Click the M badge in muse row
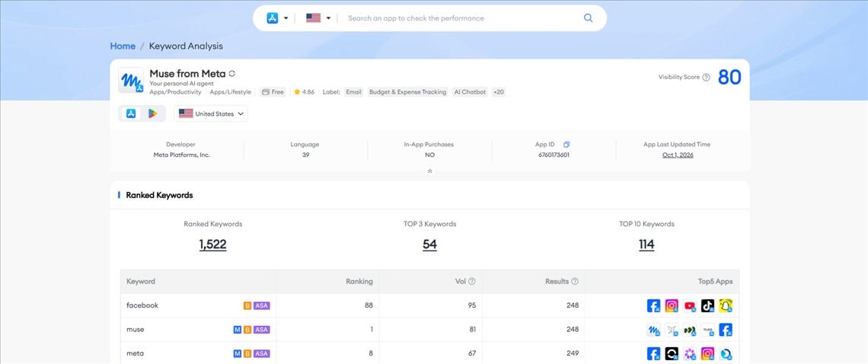 (238, 330)
